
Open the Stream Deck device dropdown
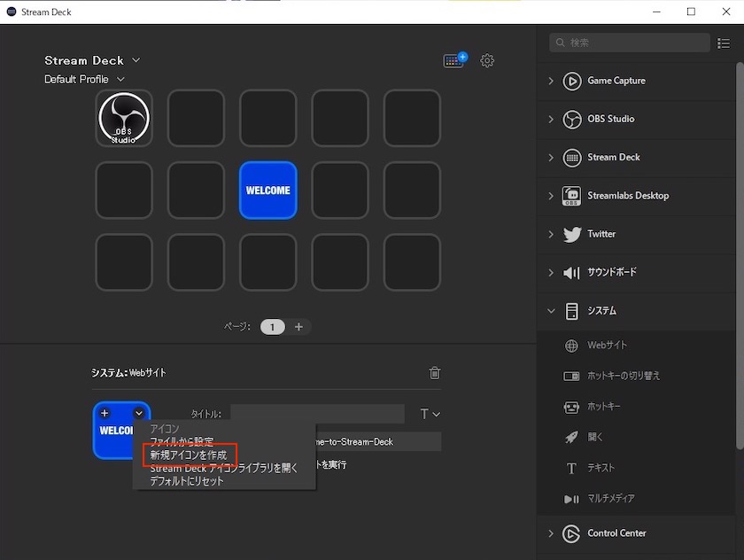click(136, 60)
